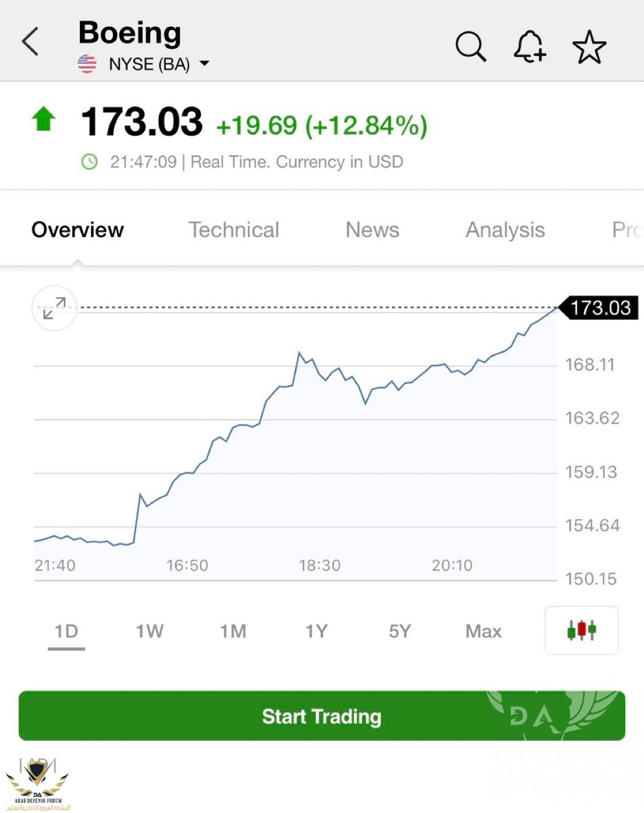
Task: Add a price alert with bell icon
Action: pos(529,46)
